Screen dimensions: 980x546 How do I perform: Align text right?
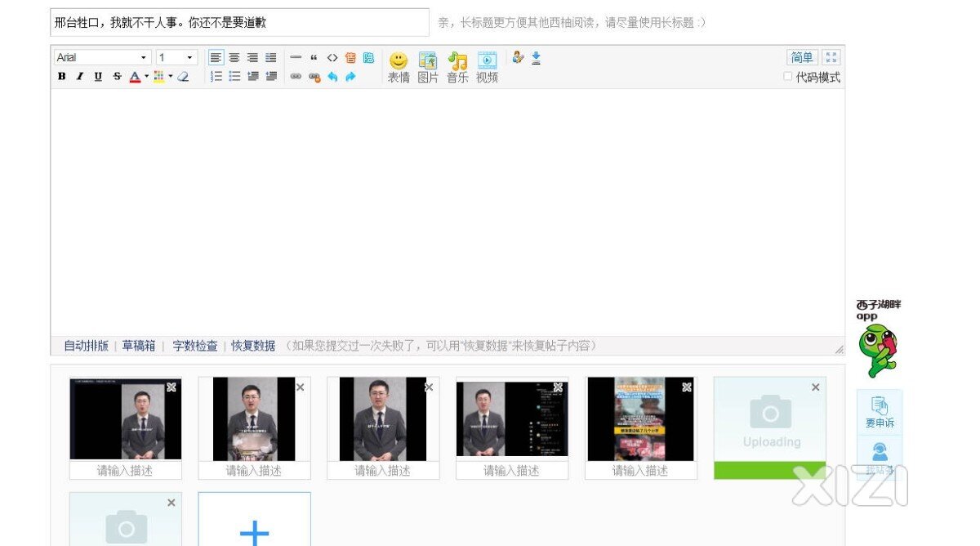(252, 57)
